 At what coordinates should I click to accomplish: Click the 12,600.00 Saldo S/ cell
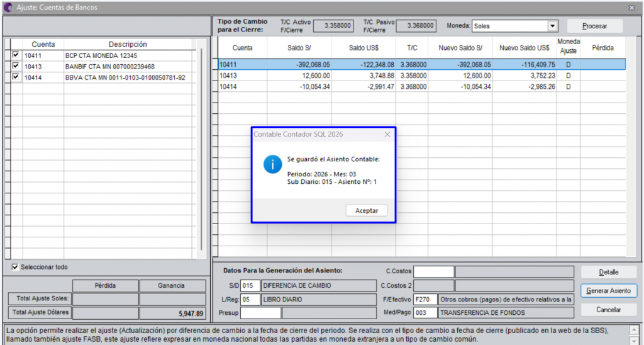point(299,76)
